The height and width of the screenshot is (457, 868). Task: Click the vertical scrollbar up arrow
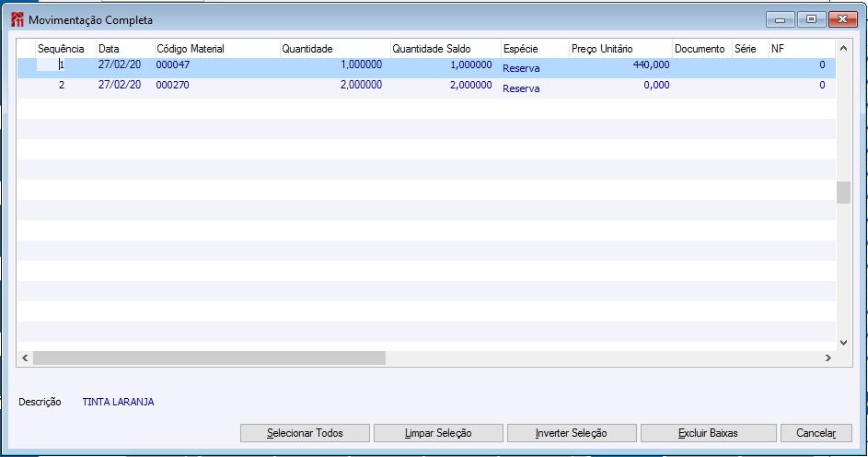tap(843, 48)
